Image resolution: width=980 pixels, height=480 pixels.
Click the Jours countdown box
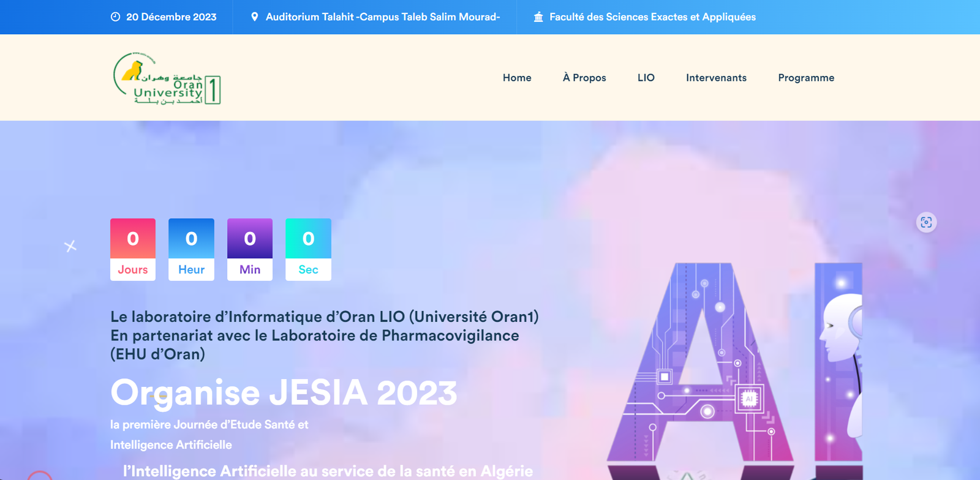[x=133, y=250]
